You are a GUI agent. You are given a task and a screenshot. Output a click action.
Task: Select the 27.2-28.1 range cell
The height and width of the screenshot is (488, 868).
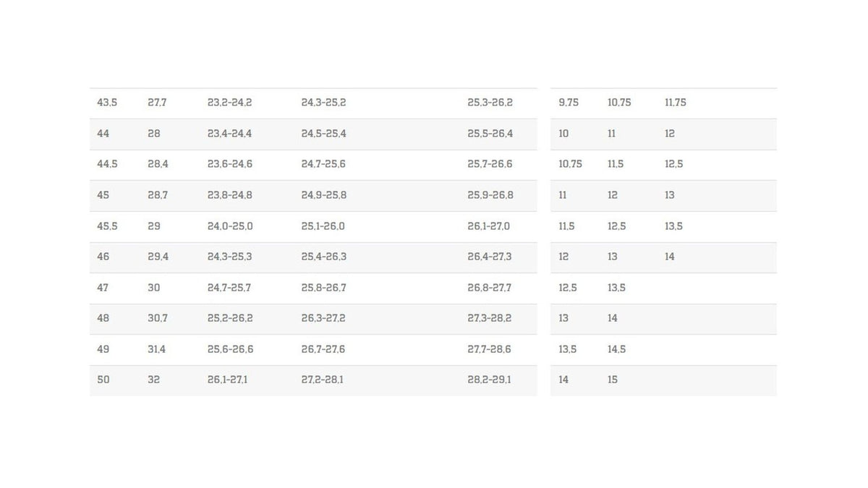pos(322,380)
